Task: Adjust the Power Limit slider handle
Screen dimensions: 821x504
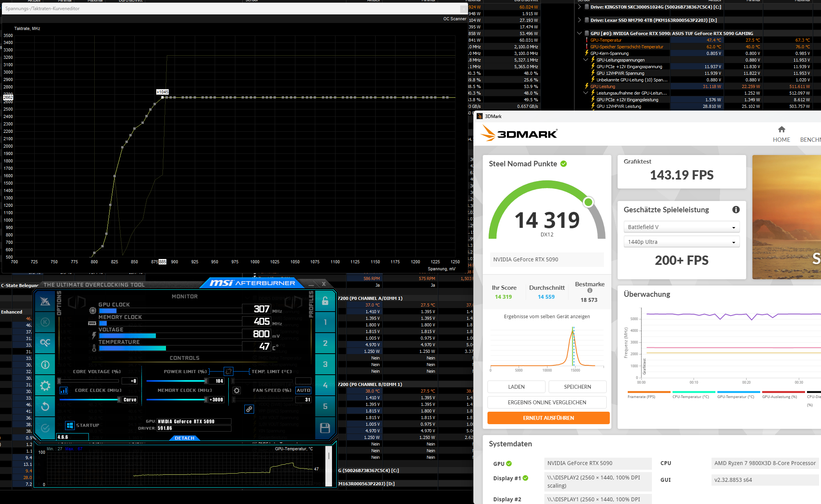Action: (x=206, y=381)
